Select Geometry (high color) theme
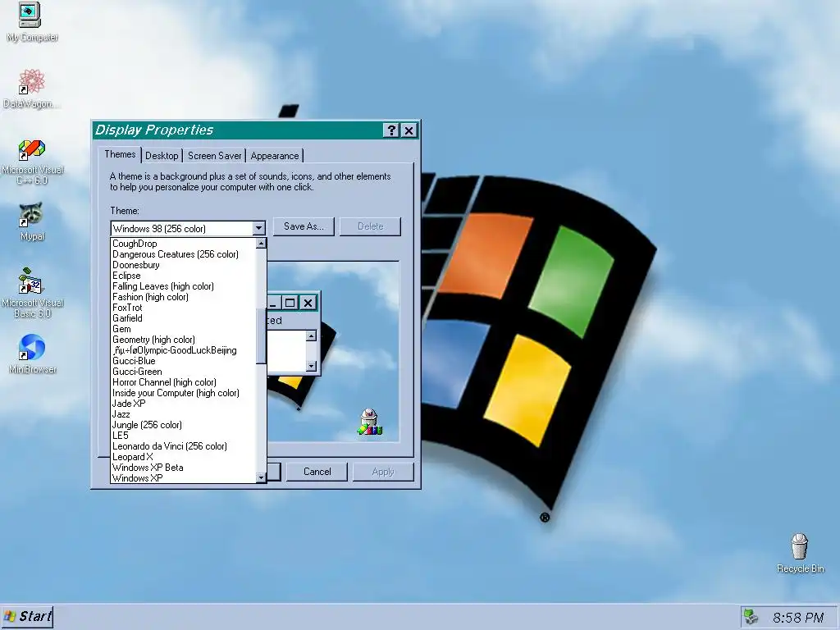The width and height of the screenshot is (840, 630). [x=183, y=340]
